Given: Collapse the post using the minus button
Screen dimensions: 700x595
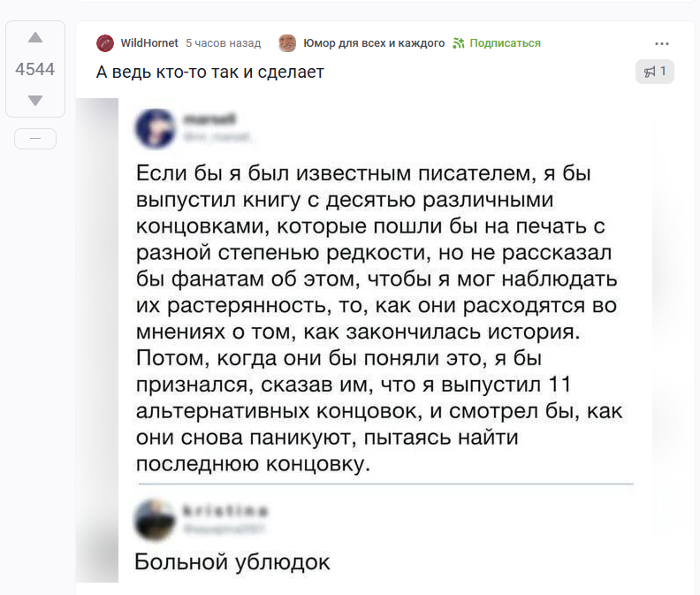Looking at the screenshot, I should point(35,139).
